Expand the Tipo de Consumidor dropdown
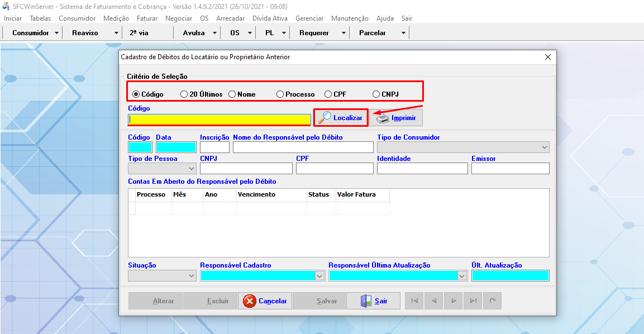This screenshot has height=334, width=644. tap(544, 147)
